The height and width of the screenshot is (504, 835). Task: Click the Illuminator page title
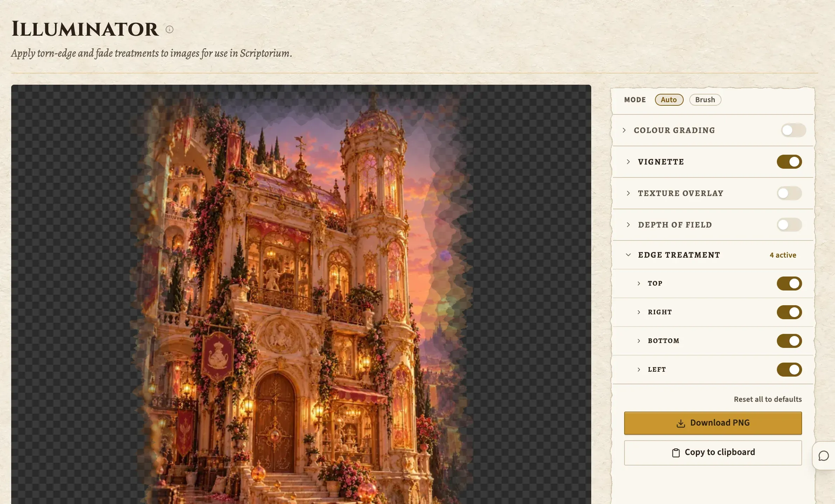coord(85,29)
